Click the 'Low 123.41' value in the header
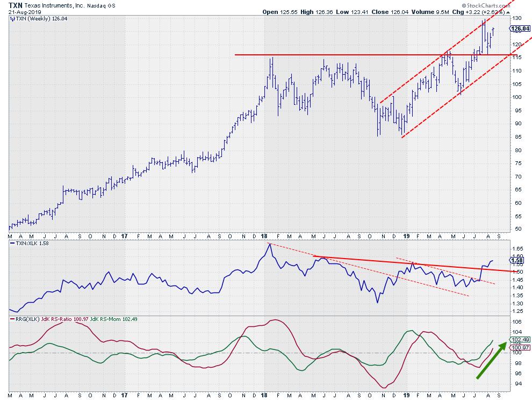 (352, 12)
